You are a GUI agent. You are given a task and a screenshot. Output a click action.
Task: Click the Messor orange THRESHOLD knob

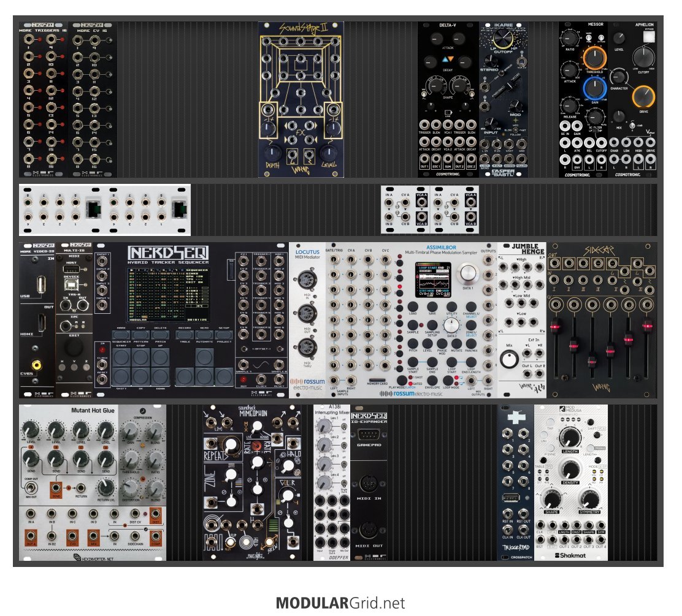pyautogui.click(x=594, y=58)
